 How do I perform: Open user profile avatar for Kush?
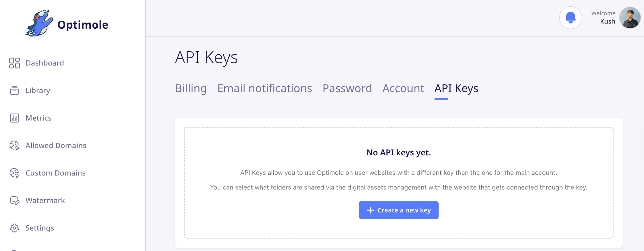click(629, 18)
